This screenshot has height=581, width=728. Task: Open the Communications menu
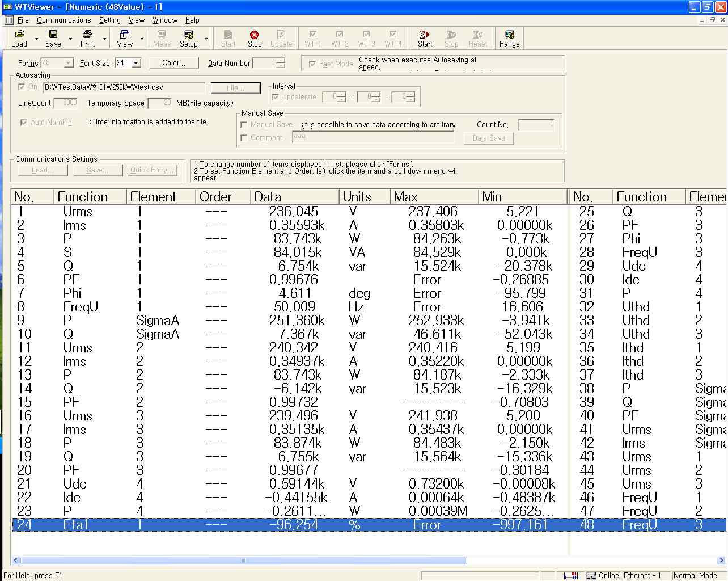[x=64, y=20]
